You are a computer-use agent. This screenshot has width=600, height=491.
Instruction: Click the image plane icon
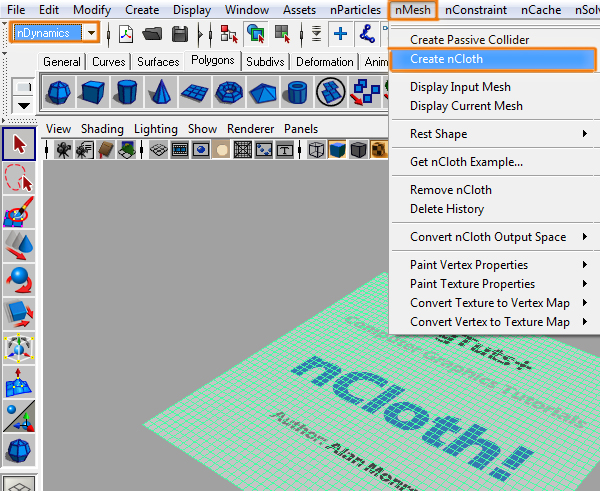(127, 150)
